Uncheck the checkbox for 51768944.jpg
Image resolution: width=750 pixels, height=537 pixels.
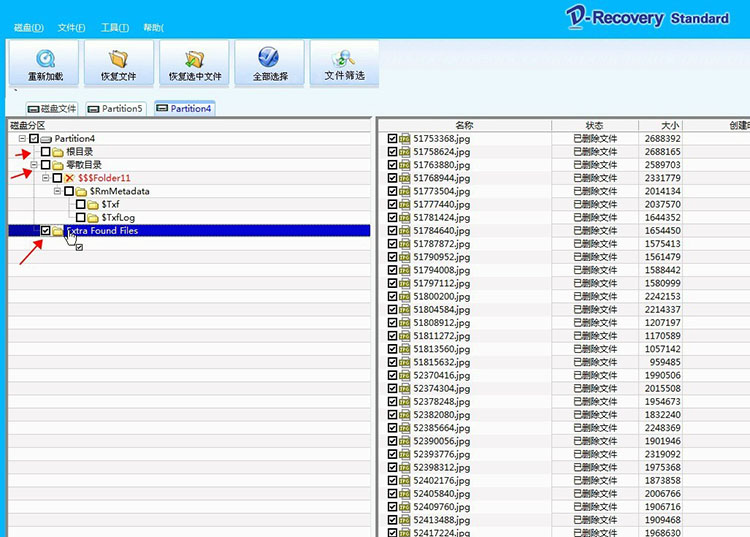click(x=392, y=178)
